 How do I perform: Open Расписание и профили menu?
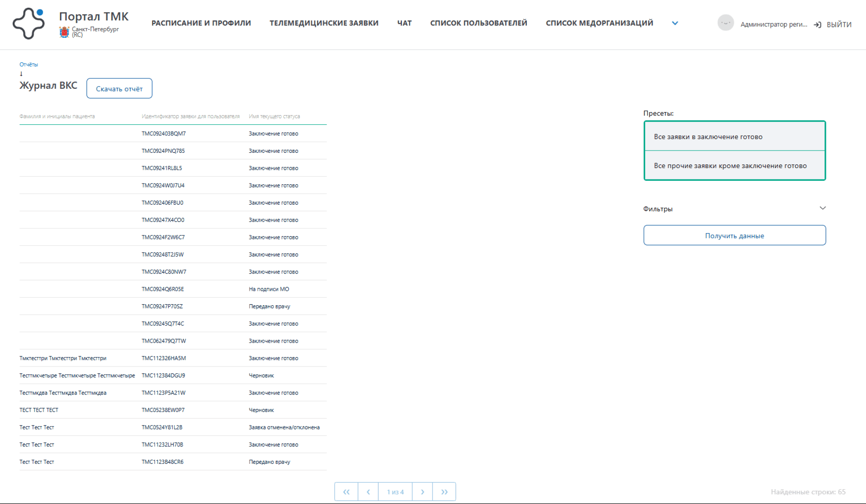pyautogui.click(x=201, y=23)
